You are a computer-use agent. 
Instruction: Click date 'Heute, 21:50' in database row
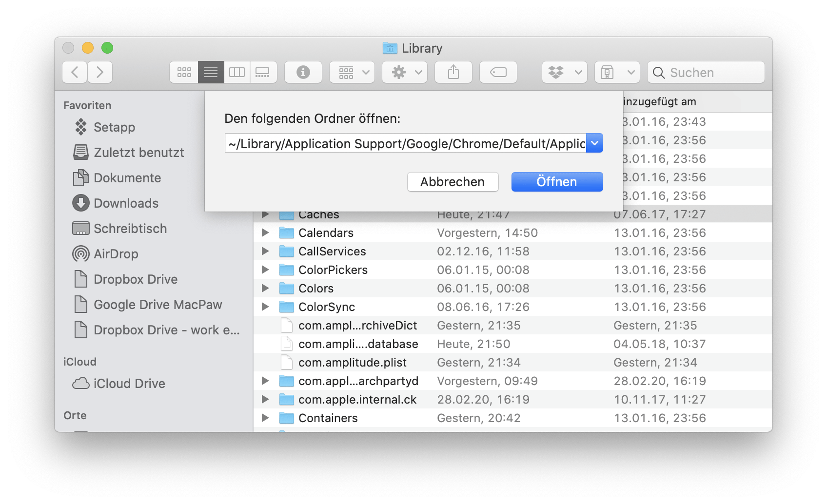(x=473, y=344)
